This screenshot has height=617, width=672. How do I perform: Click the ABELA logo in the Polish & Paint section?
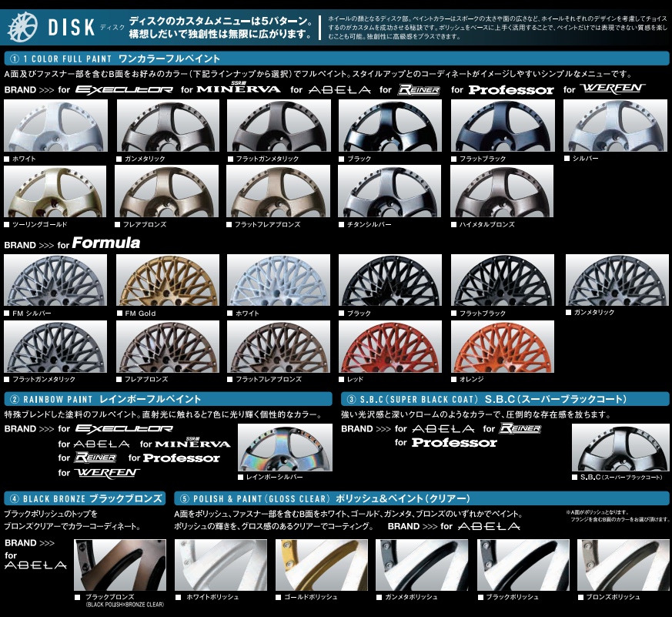[489, 526]
